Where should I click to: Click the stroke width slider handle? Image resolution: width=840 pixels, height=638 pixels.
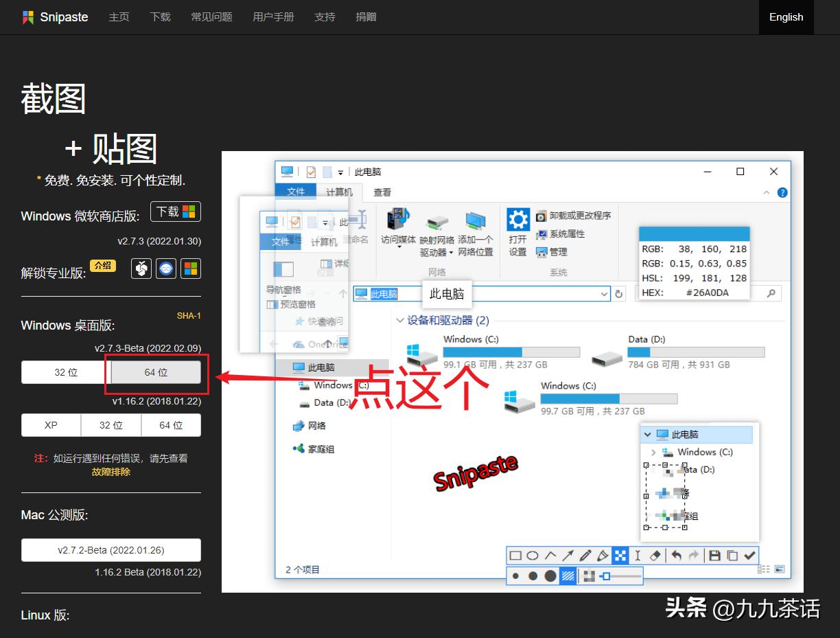click(x=607, y=577)
